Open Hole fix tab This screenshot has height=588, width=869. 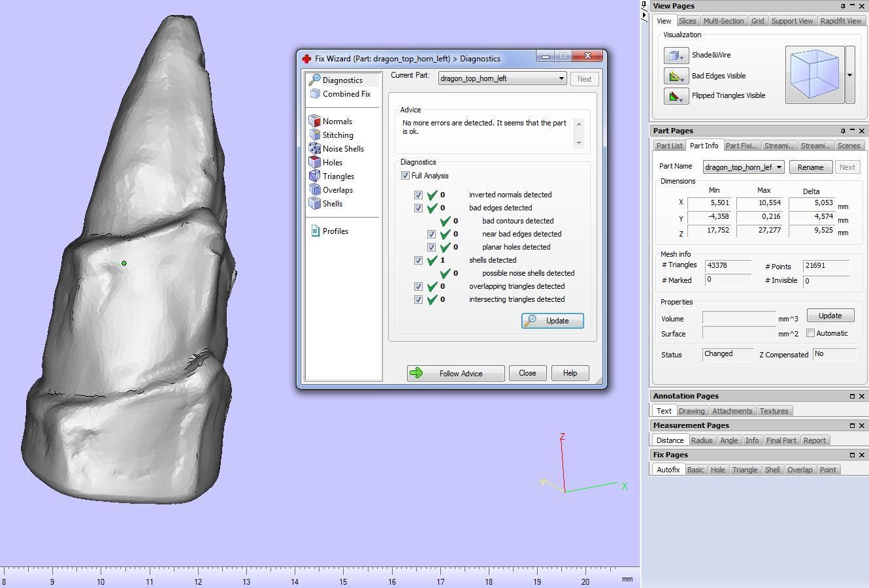717,470
